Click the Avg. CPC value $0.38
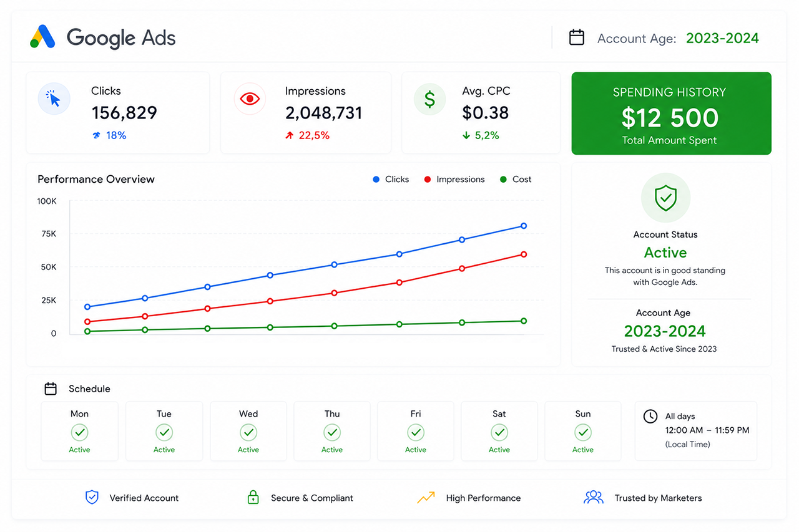The width and height of the screenshot is (799, 532). pos(486,113)
